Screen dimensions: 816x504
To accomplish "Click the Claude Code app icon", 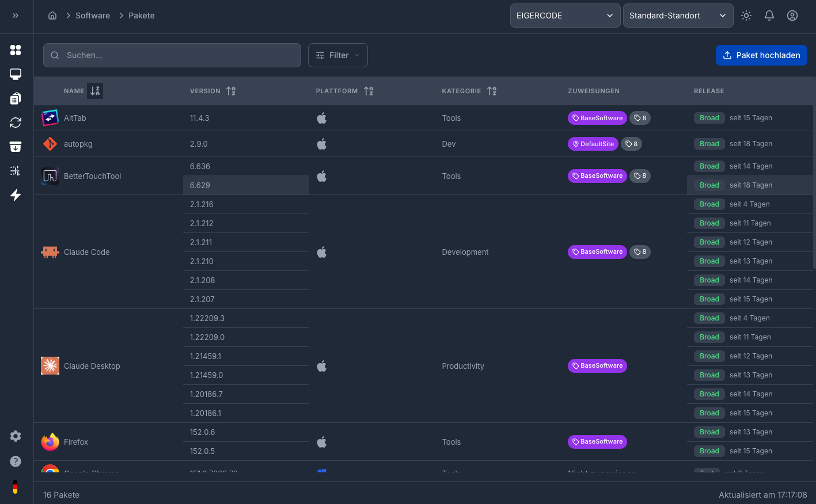I will [50, 252].
